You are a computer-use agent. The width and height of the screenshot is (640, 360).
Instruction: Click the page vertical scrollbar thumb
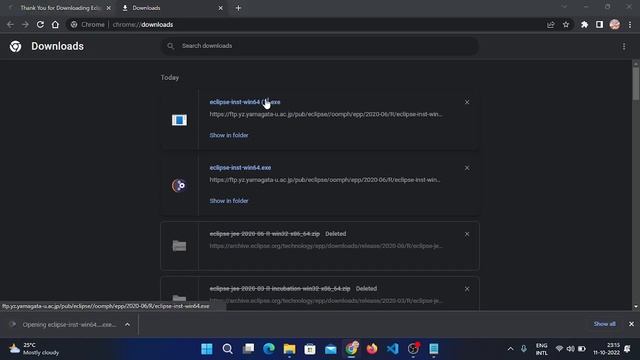coord(636,84)
